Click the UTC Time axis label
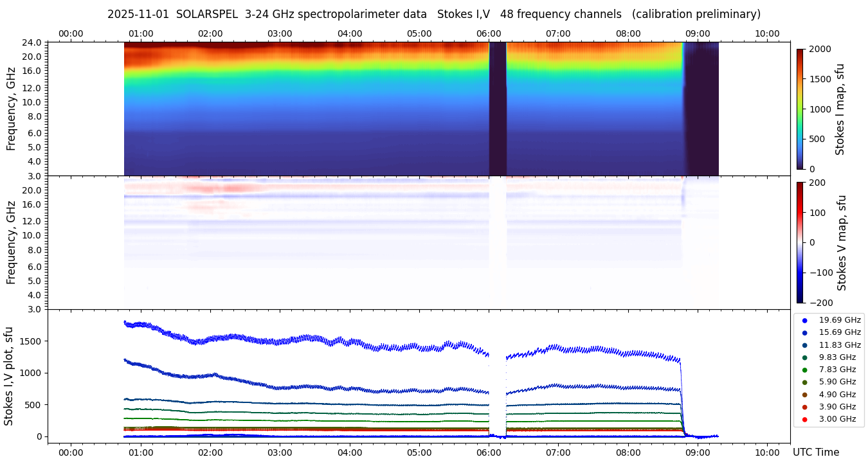 click(815, 453)
